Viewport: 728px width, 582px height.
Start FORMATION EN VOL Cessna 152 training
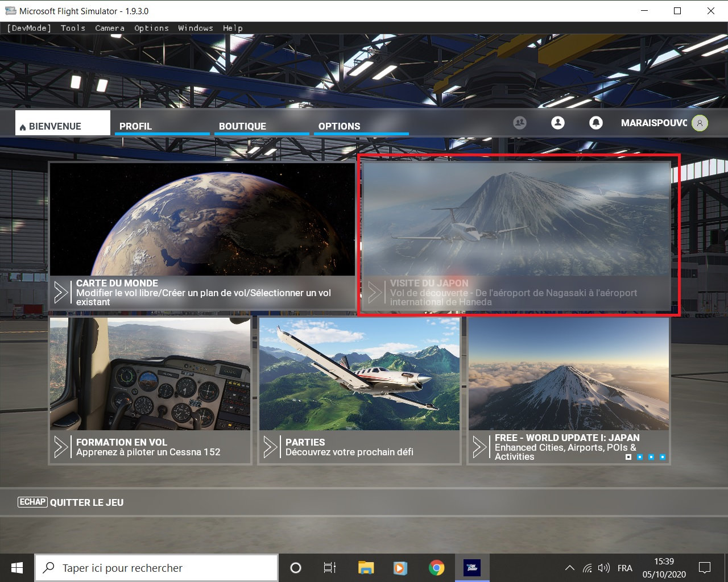click(150, 391)
